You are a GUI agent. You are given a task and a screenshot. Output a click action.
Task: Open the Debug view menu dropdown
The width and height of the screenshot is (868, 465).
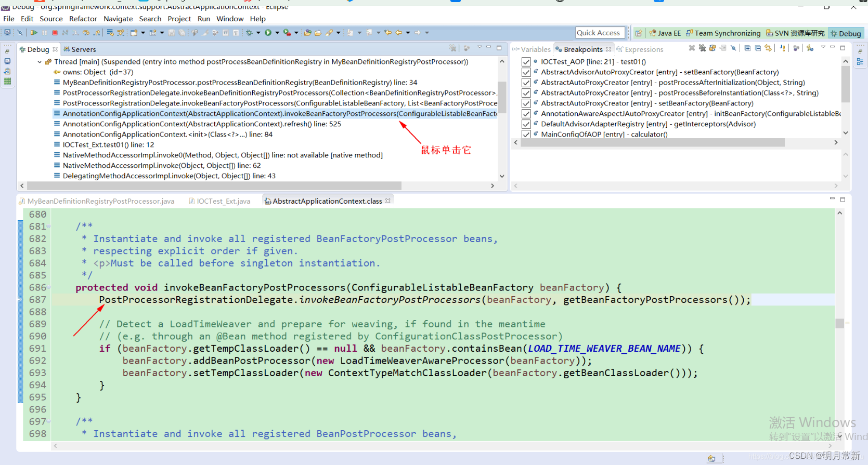(480, 47)
